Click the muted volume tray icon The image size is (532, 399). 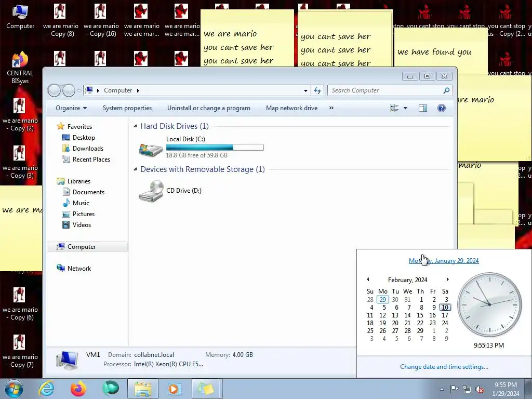click(x=480, y=389)
